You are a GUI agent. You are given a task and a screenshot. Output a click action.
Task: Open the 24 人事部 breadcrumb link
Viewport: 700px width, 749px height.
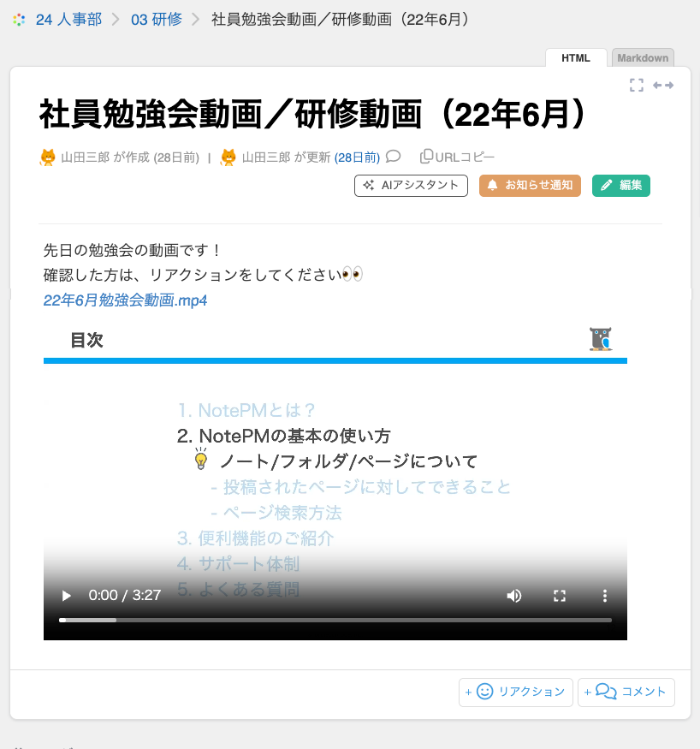(68, 20)
